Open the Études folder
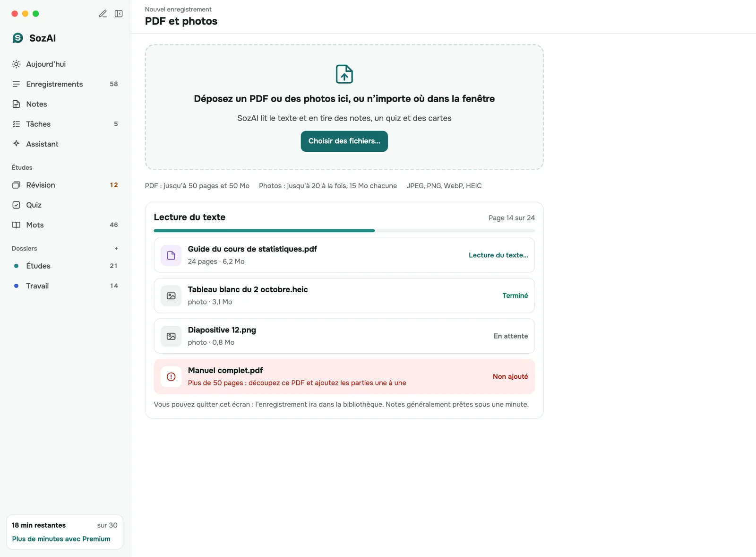The height and width of the screenshot is (557, 756). coord(65,266)
